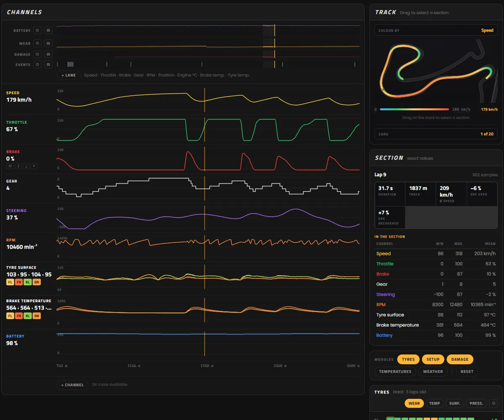Move the Brake channel down
This screenshot has height=420, width=504.
[x=26, y=166]
